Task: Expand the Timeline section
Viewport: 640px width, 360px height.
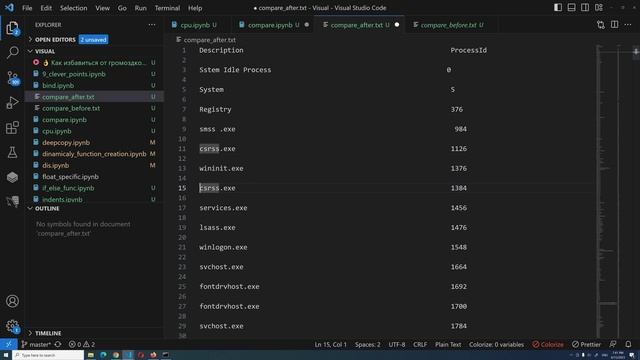Action: coord(48,333)
